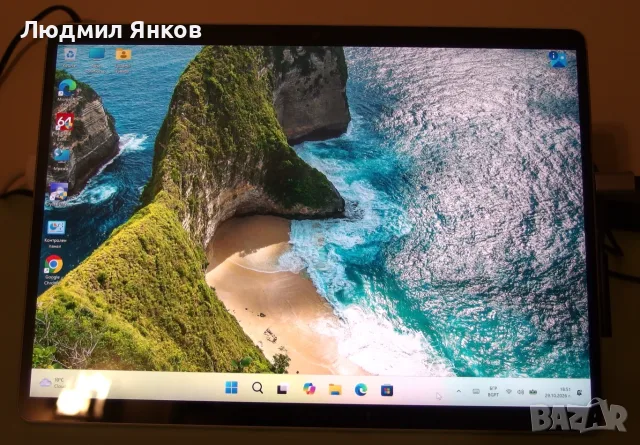Screen dimensions: 640x445
Task: Open the weather widget on the taskbar
Action: point(52,383)
